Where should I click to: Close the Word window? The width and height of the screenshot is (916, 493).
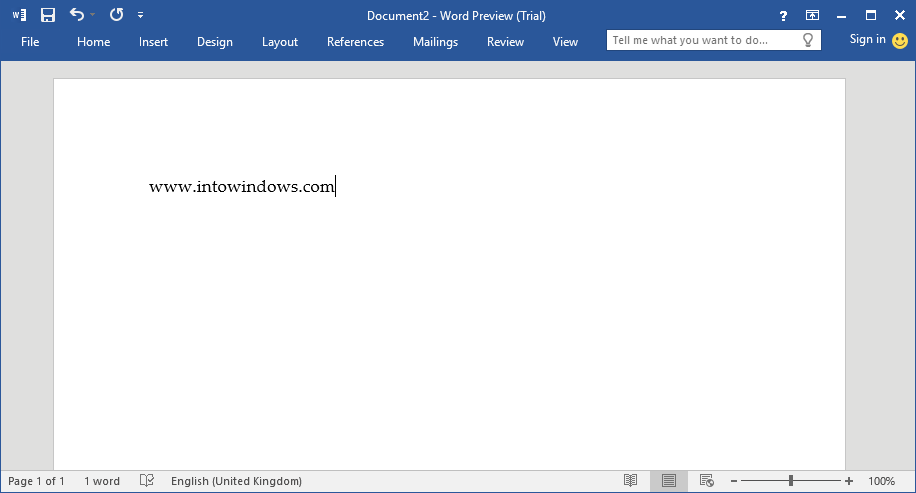900,15
